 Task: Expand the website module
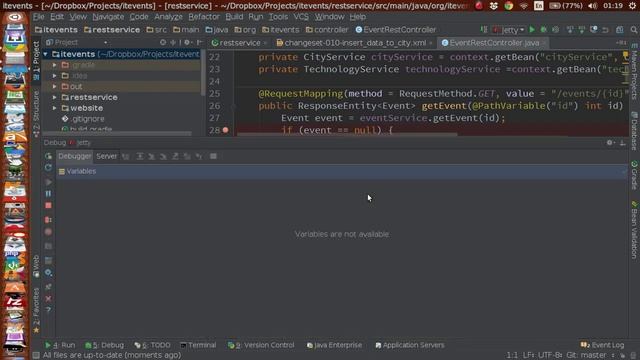click(x=55, y=108)
